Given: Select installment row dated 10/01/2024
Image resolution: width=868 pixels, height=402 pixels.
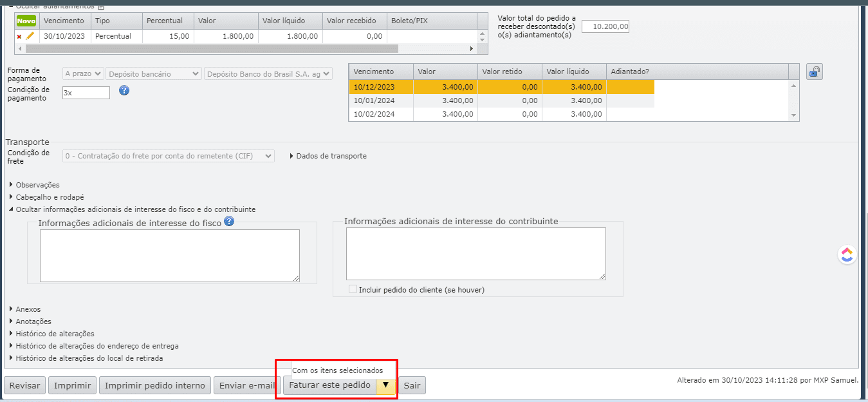Looking at the screenshot, I should tap(502, 100).
